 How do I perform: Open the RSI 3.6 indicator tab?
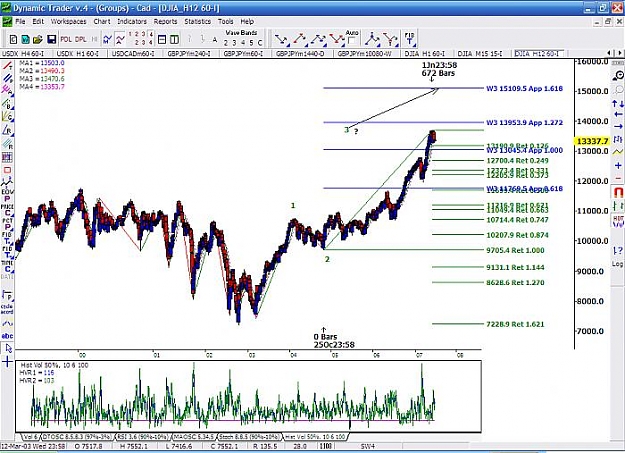[x=142, y=437]
